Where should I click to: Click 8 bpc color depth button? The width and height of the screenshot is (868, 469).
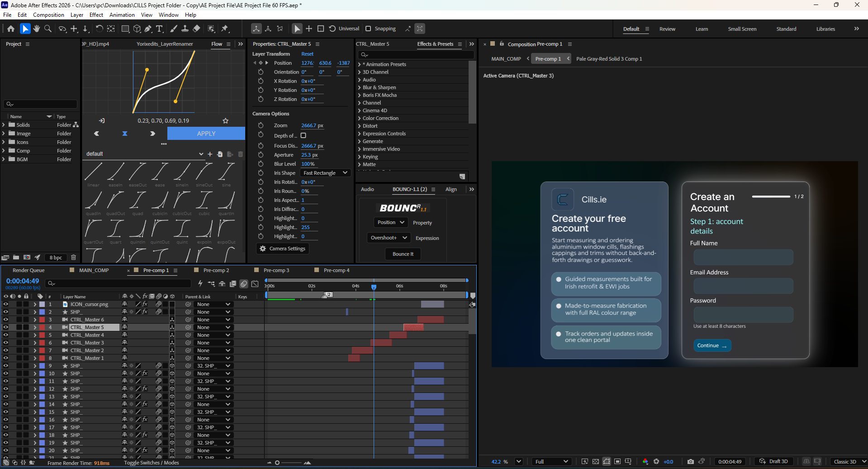coord(56,258)
